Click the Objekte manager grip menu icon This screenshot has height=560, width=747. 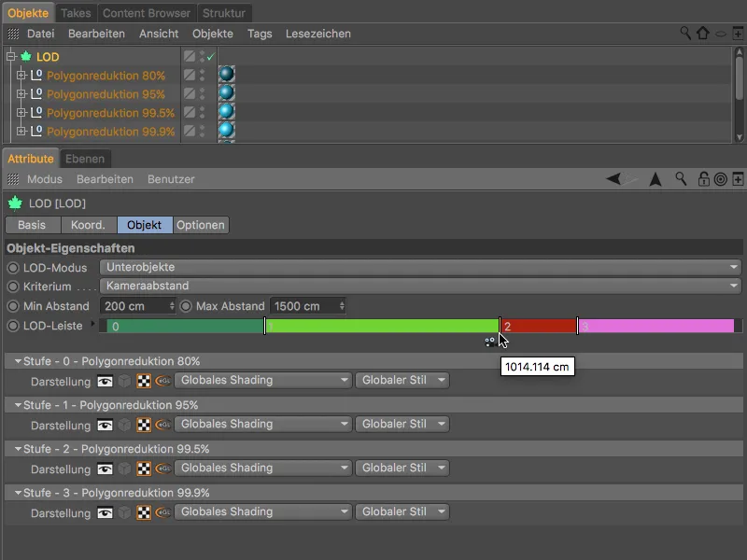click(13, 34)
